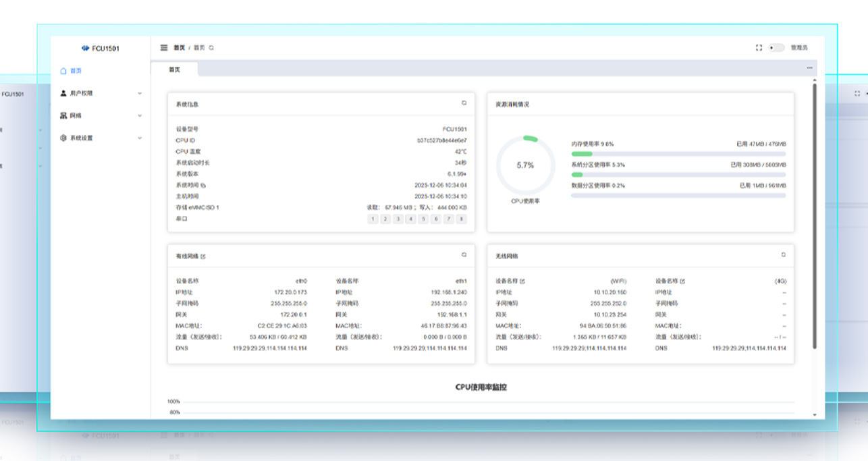Select serial port 1 indicator
The image size is (868, 461).
(373, 219)
